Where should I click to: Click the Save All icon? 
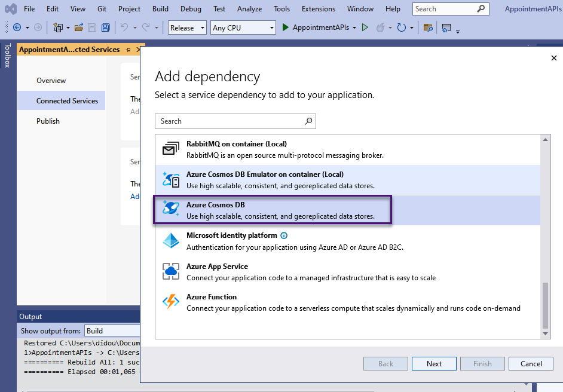(x=106, y=27)
